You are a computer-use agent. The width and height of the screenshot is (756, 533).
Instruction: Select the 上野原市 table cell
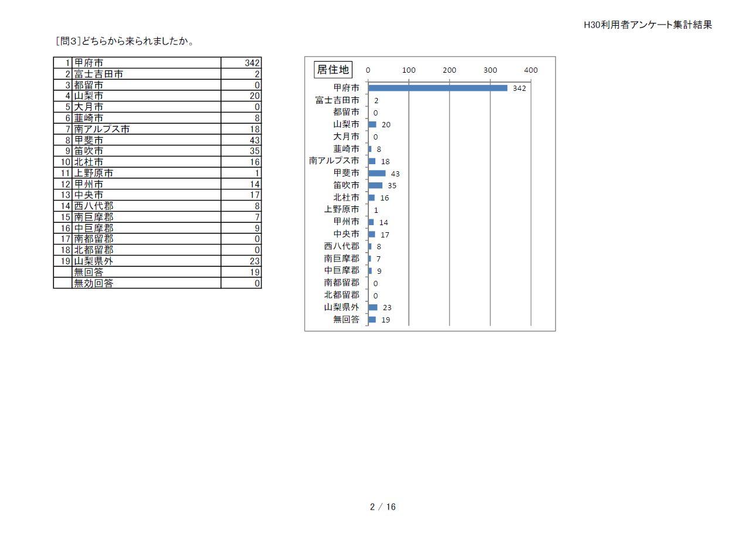coord(147,173)
